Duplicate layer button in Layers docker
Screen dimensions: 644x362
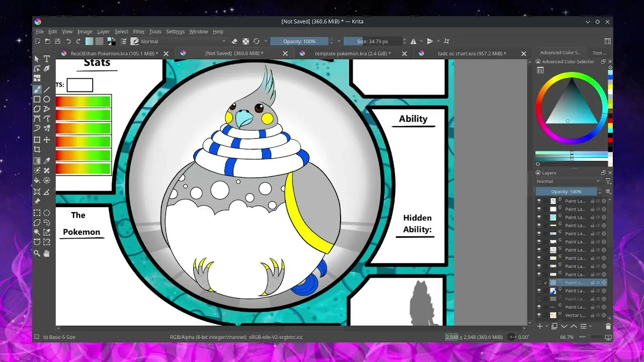click(x=554, y=326)
